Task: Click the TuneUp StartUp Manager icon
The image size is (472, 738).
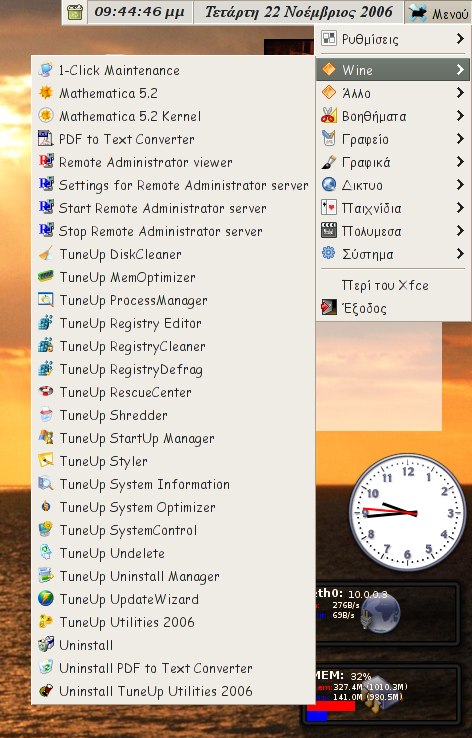Action: coord(46,438)
